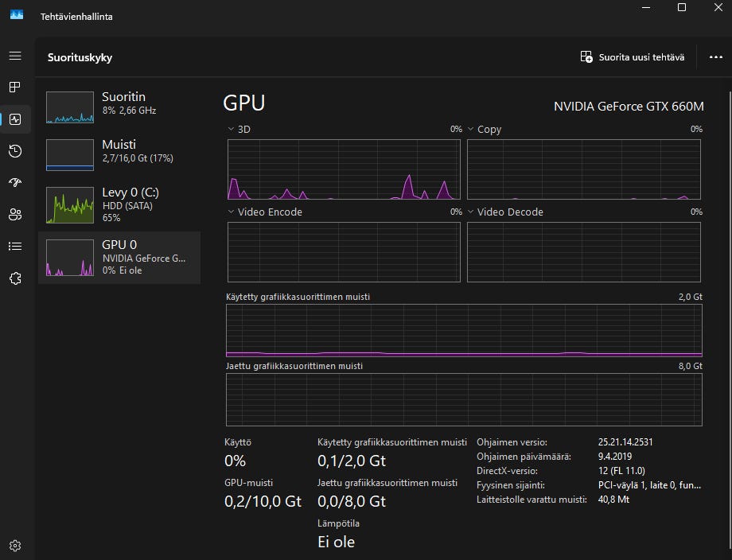Viewport: 732px width, 560px height.
Task: Click the NVIDIA GeForce GTX 660M title
Action: tap(629, 107)
